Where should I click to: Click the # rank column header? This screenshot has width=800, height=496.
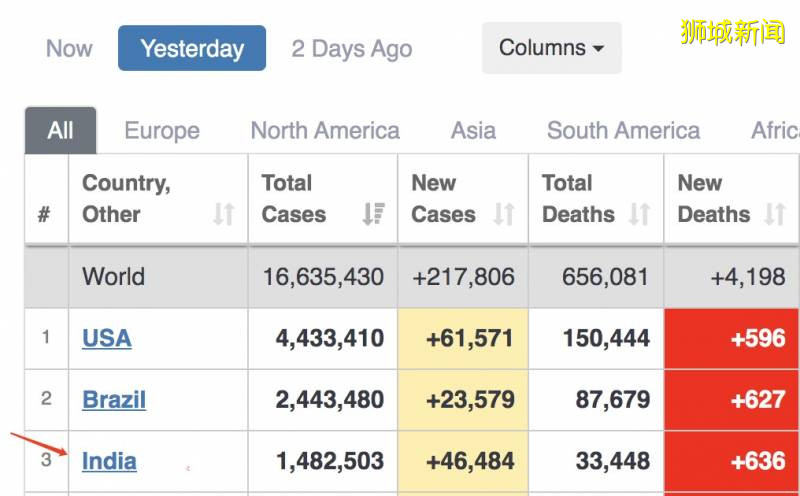tap(45, 214)
